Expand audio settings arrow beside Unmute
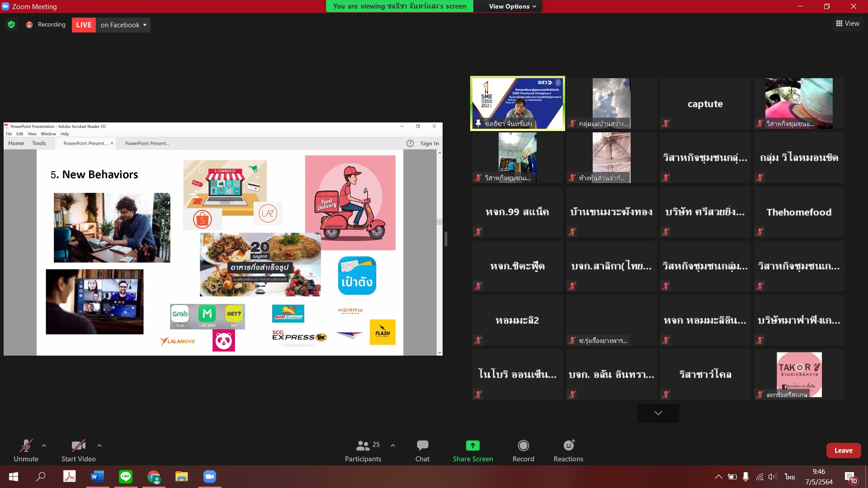 click(44, 446)
